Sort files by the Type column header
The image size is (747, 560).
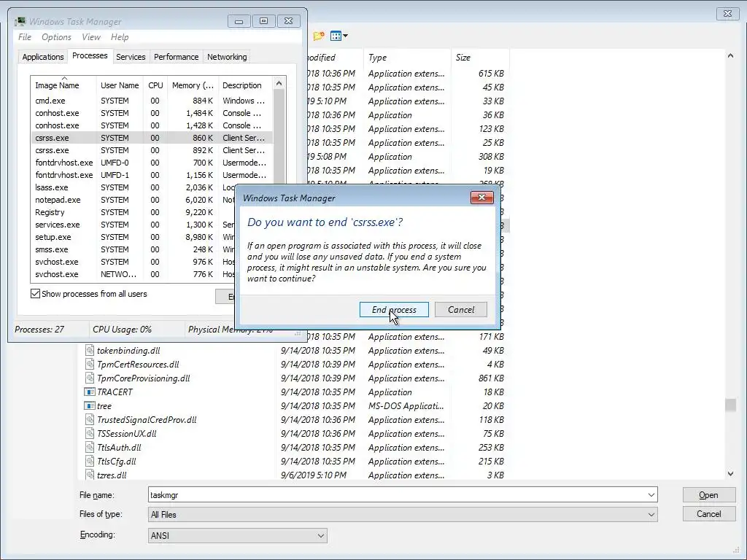click(x=407, y=57)
